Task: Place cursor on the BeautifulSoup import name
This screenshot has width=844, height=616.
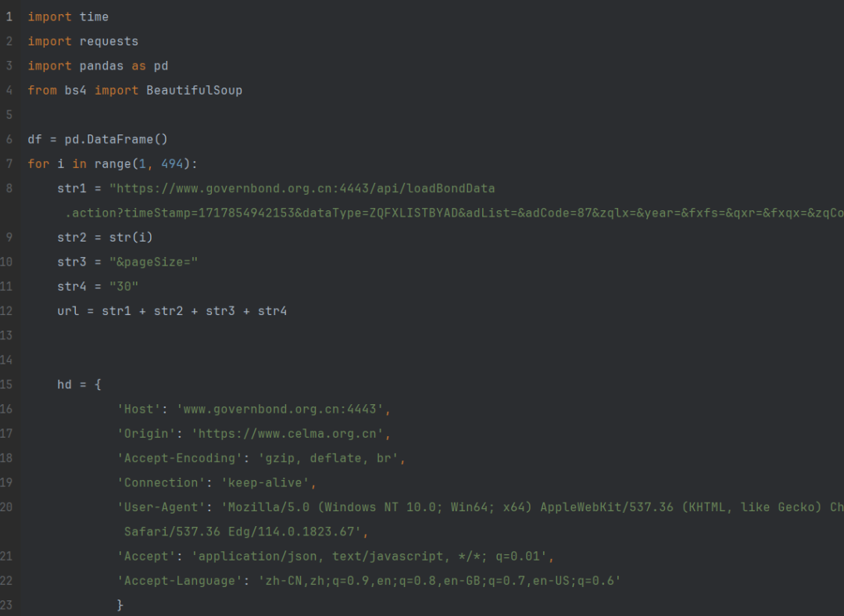Action: pyautogui.click(x=194, y=90)
